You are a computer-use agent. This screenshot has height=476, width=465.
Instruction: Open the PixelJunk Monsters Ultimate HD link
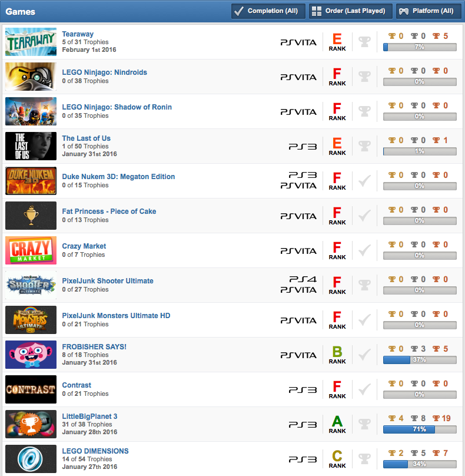click(116, 316)
